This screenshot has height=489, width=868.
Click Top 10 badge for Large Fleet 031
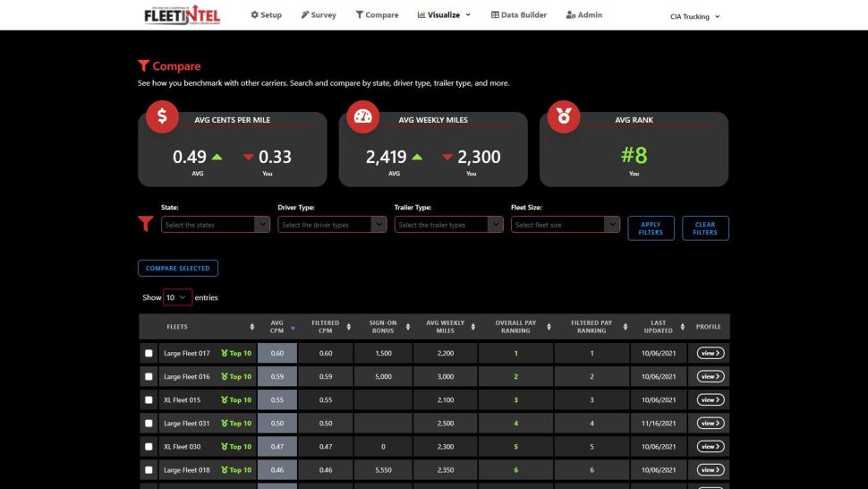point(236,423)
